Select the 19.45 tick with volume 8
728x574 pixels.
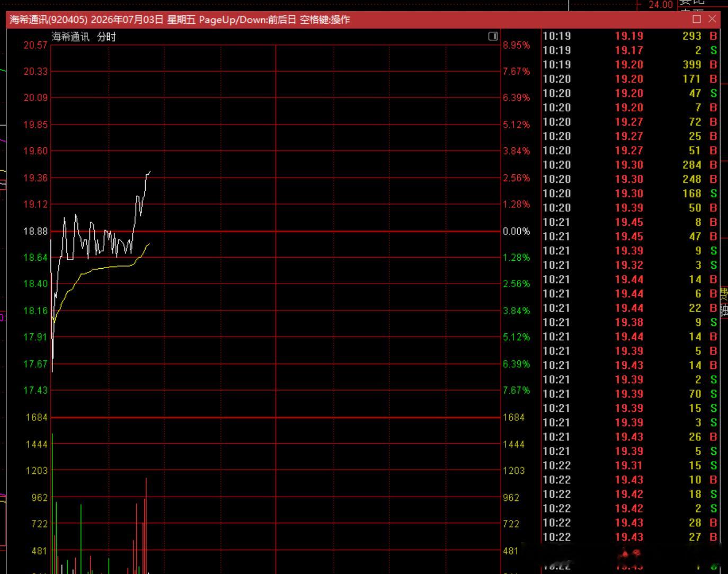(630, 222)
